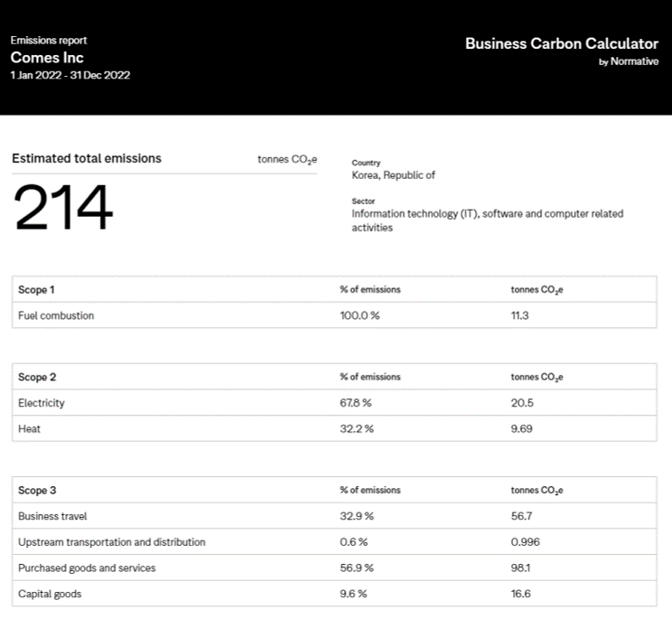The image size is (672, 619).
Task: Click 'Upstream transportation and distribution' row label
Action: pos(112,542)
